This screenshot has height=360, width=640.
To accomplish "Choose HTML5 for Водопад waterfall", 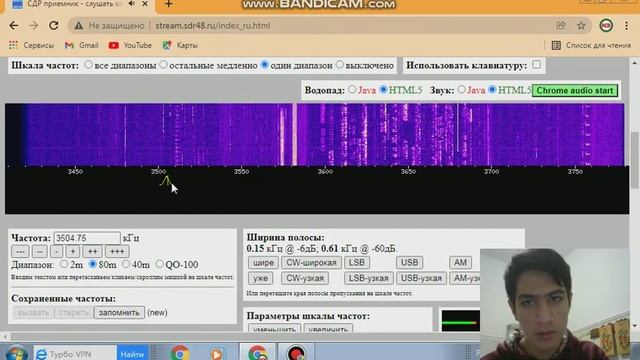I will coord(383,90).
